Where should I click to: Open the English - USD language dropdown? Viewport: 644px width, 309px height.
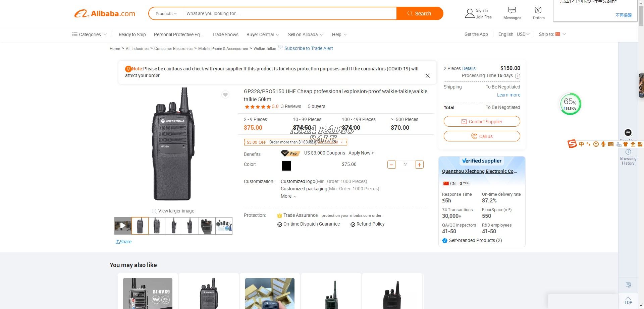[514, 34]
